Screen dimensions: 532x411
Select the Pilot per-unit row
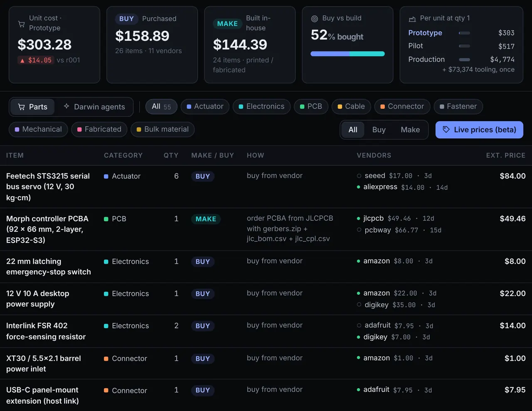[461, 46]
